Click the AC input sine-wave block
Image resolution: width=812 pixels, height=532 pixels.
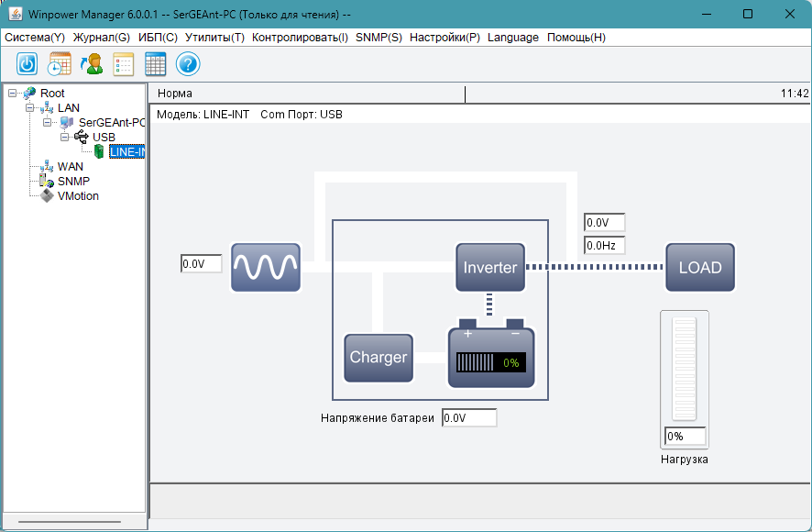pos(266,268)
